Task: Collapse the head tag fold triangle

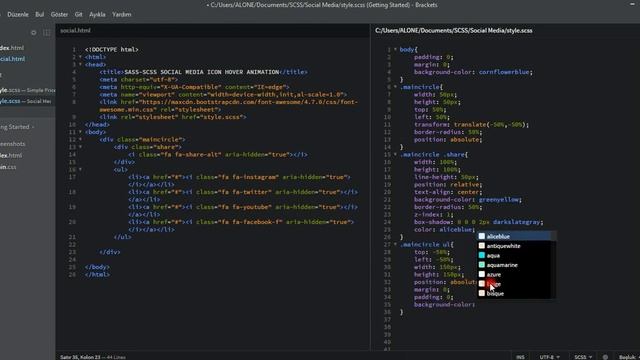Action: coord(80,64)
